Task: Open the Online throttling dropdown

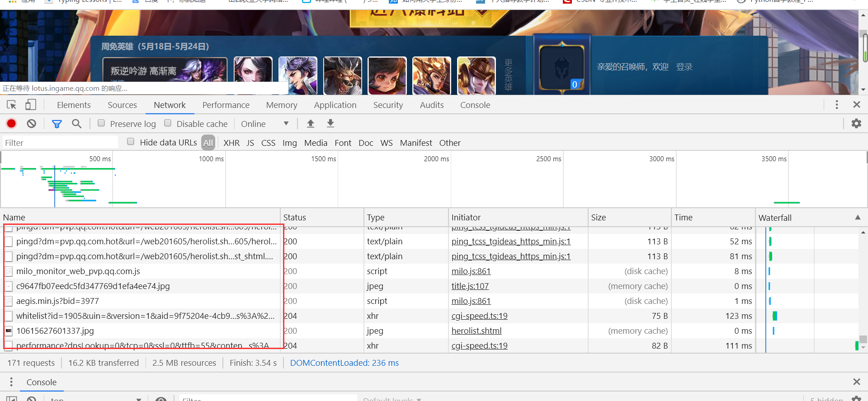Action: [265, 124]
